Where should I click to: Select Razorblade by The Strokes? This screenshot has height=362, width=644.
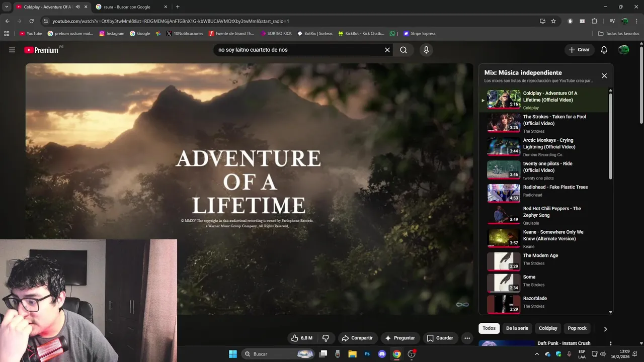click(x=545, y=304)
